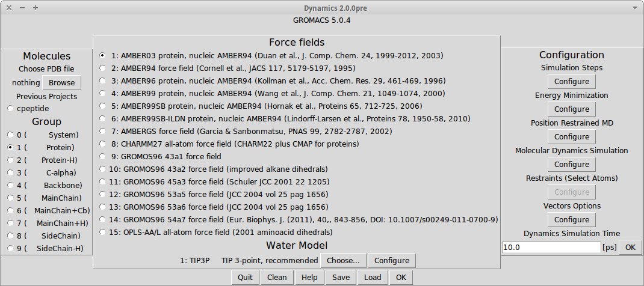
Task: Load a saved configuration
Action: point(373,278)
